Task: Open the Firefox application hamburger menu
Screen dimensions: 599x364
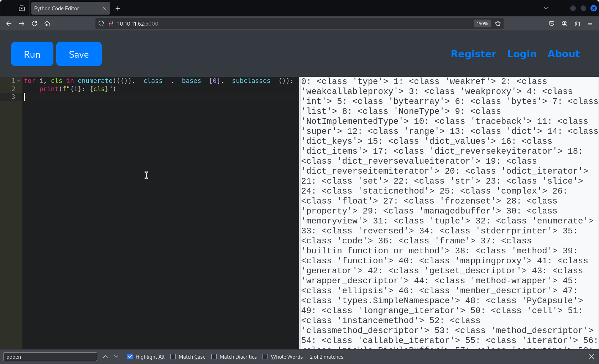Action: (x=590, y=23)
